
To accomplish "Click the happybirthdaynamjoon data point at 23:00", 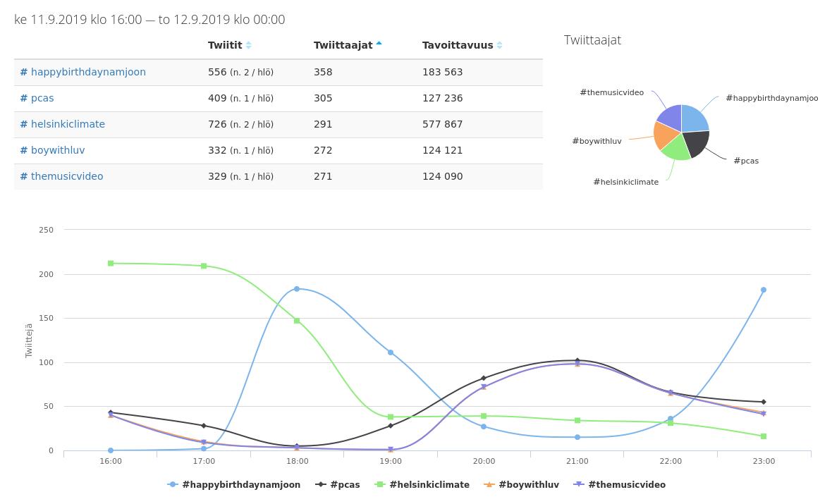I will pyautogui.click(x=764, y=290).
